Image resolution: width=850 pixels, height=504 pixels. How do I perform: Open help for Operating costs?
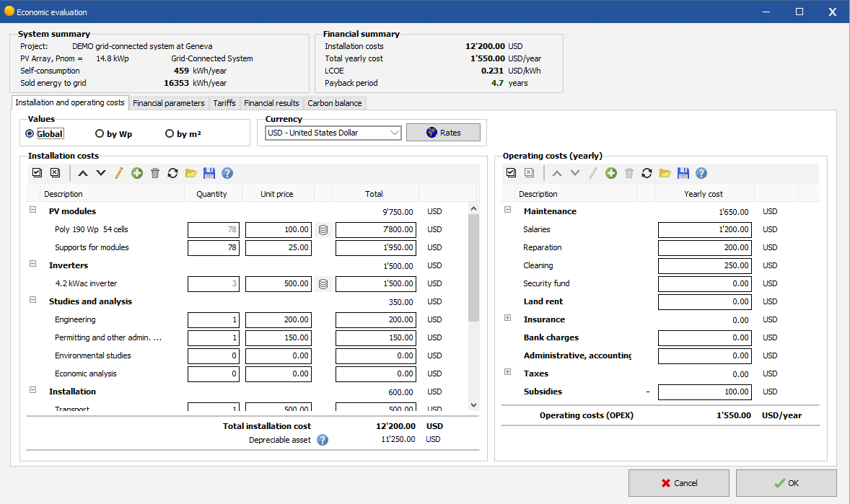click(701, 174)
